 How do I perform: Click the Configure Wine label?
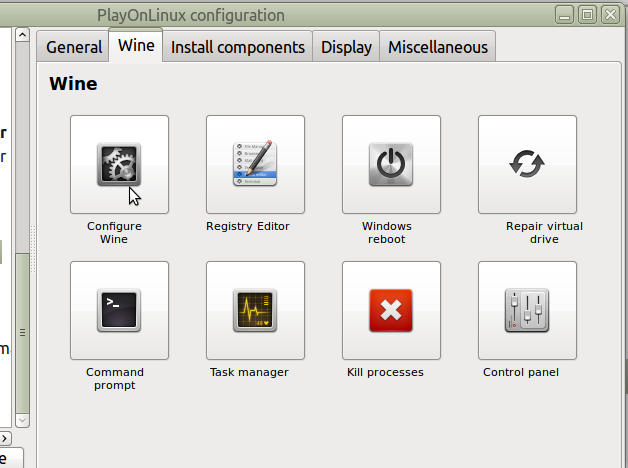tap(114, 233)
